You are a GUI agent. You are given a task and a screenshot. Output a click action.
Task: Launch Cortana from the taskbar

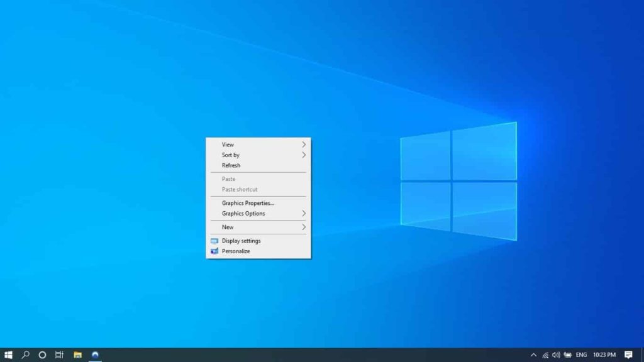pyautogui.click(x=42, y=354)
